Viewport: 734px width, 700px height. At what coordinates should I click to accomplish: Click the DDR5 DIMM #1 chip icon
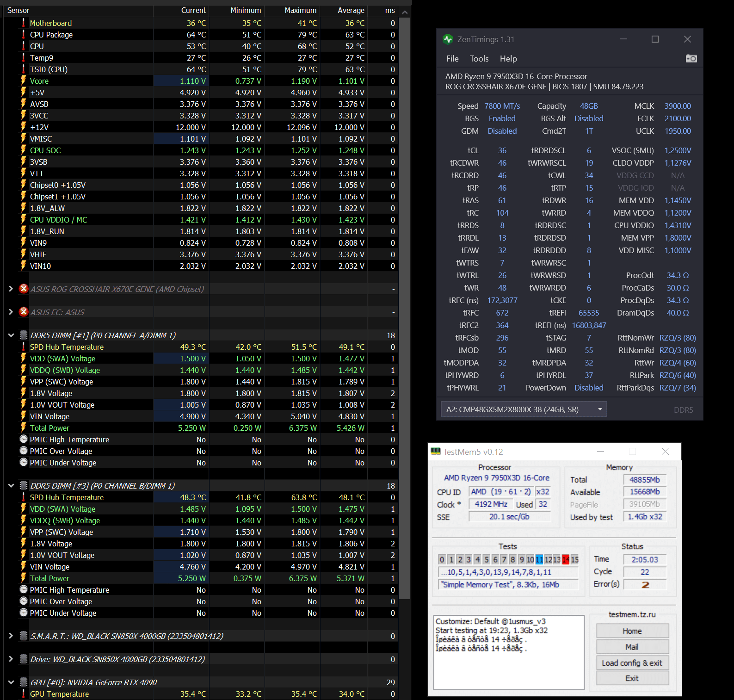click(24, 335)
